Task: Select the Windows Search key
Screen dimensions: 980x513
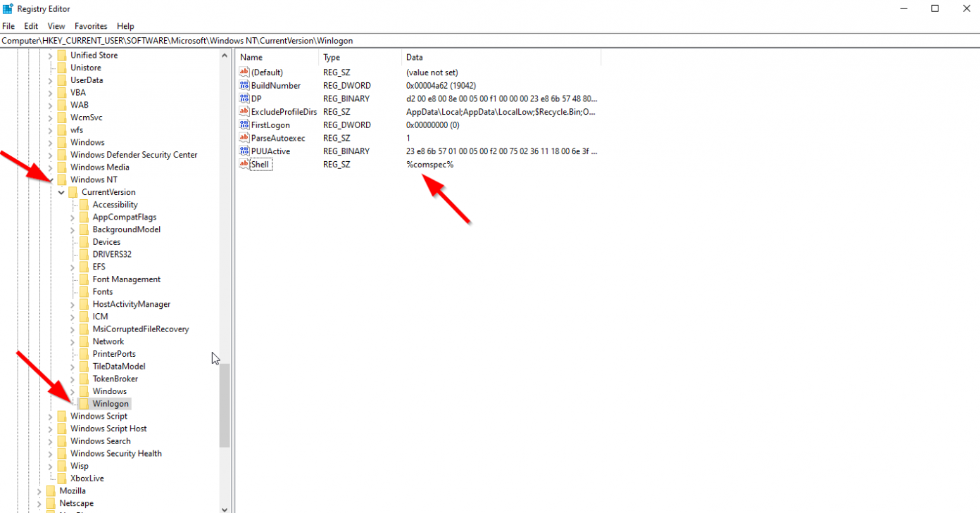Action: coord(101,441)
